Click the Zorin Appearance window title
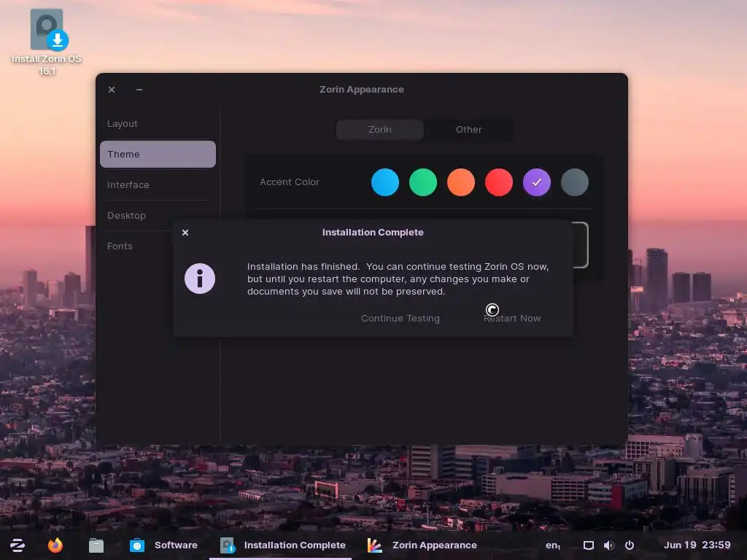This screenshot has height=560, width=747. (362, 90)
